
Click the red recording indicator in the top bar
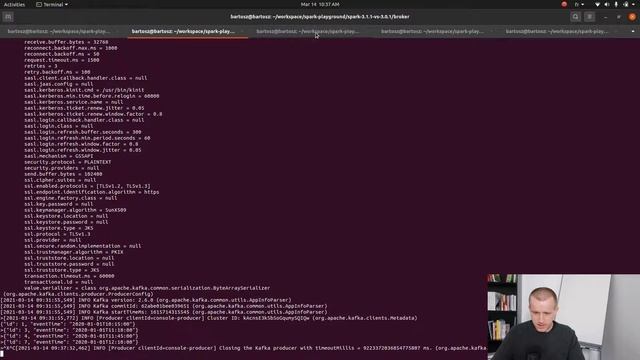[x=564, y=4]
